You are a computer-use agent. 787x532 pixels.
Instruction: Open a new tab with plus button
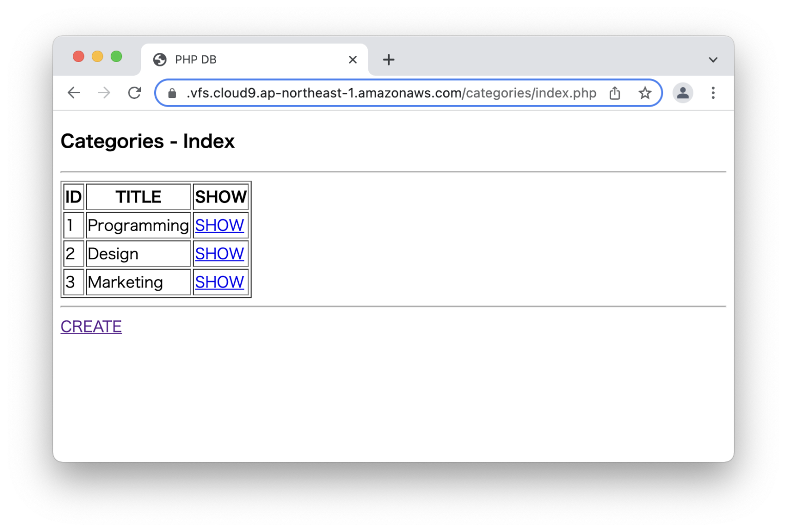point(388,60)
